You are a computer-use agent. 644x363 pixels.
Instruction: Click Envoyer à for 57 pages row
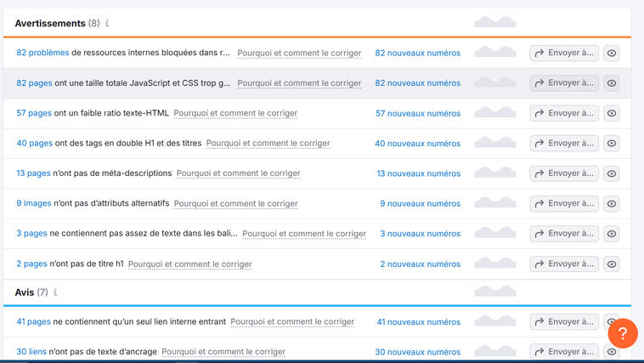coord(564,113)
